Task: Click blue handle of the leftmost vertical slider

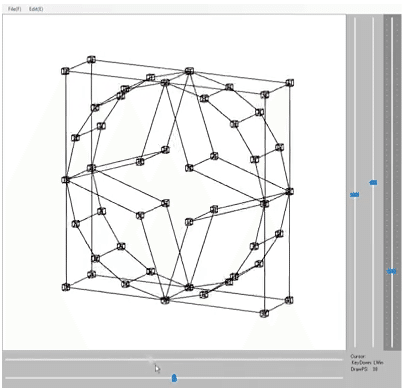Action: pos(355,195)
